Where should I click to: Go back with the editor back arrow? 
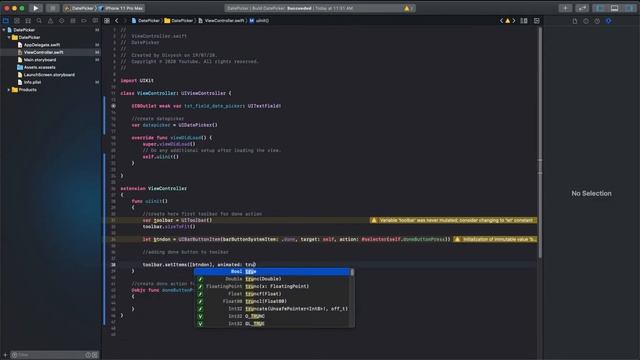click(x=117, y=20)
